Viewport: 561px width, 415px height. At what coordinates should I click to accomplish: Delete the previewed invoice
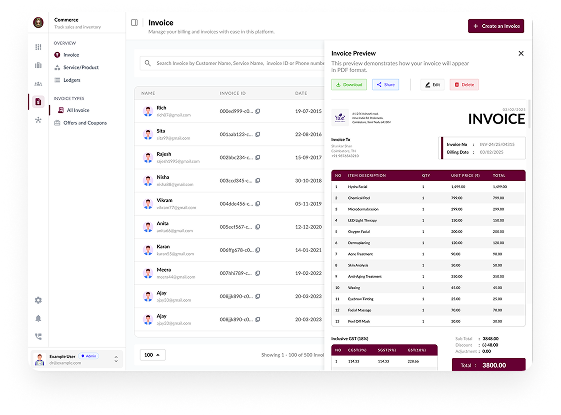(464, 85)
